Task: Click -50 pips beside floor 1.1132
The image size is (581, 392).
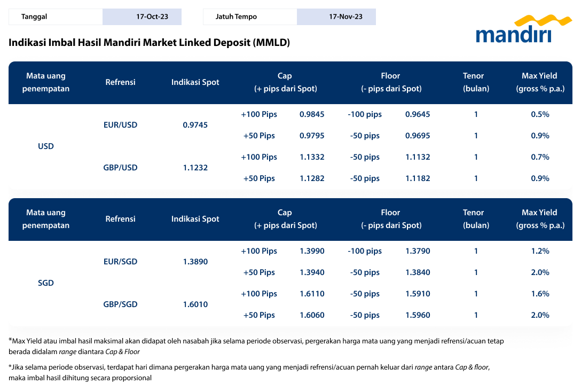Action: [365, 158]
